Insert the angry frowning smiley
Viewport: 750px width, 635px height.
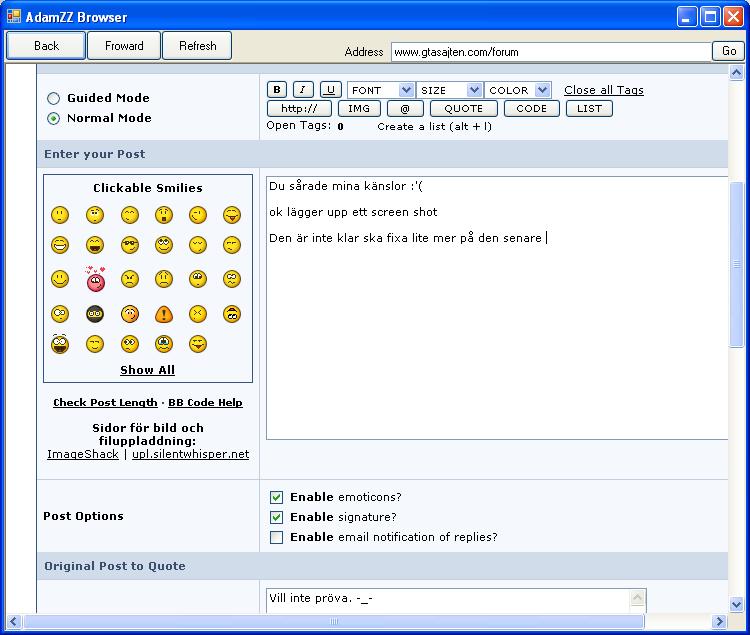(x=130, y=279)
